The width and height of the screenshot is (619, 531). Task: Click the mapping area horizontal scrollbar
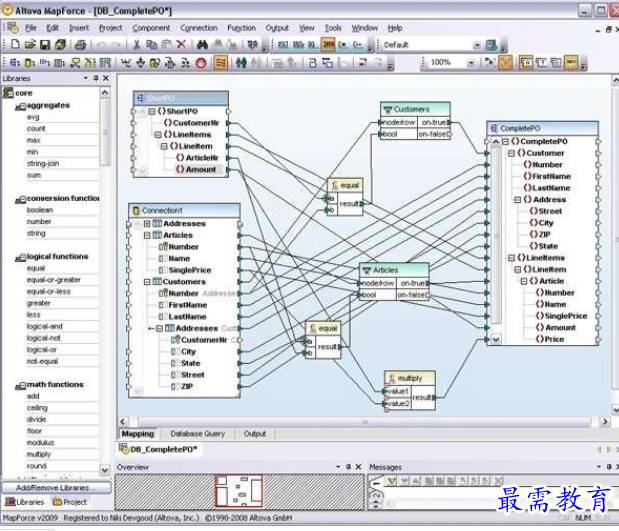coord(364,422)
